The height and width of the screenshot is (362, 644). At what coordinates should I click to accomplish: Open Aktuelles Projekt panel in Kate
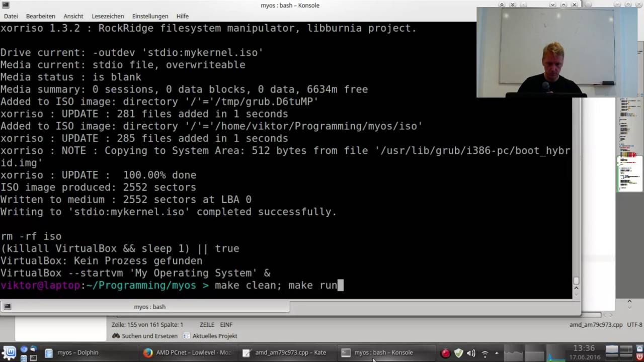tap(210, 336)
